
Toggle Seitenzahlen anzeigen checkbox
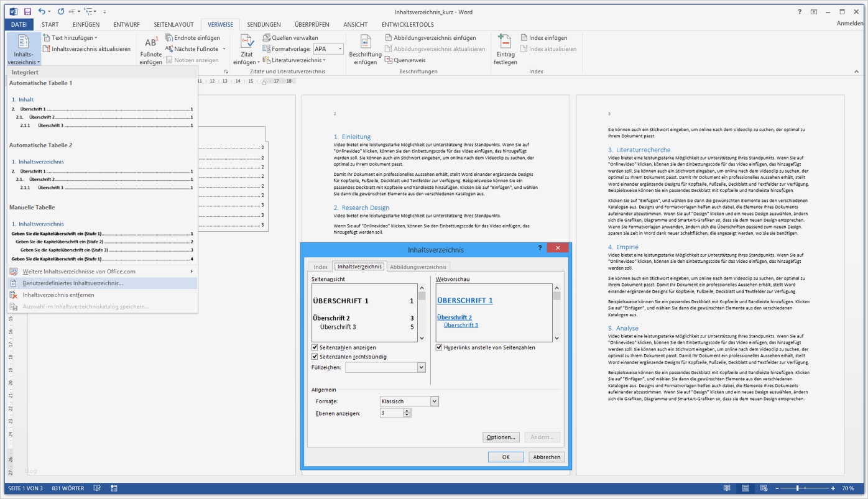coord(315,347)
